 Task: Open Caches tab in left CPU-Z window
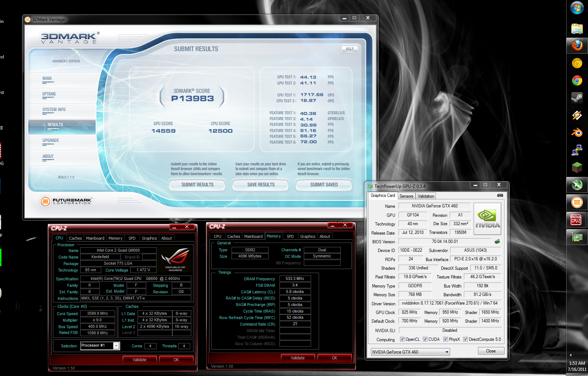coord(75,238)
